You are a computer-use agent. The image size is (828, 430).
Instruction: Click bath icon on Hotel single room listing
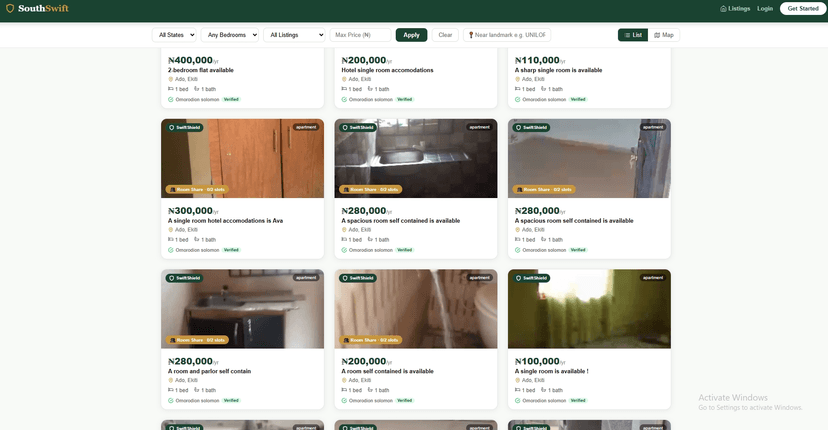pos(370,89)
